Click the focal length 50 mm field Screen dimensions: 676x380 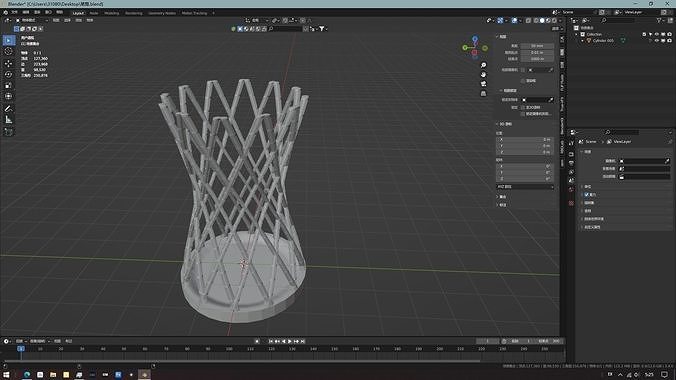537,46
